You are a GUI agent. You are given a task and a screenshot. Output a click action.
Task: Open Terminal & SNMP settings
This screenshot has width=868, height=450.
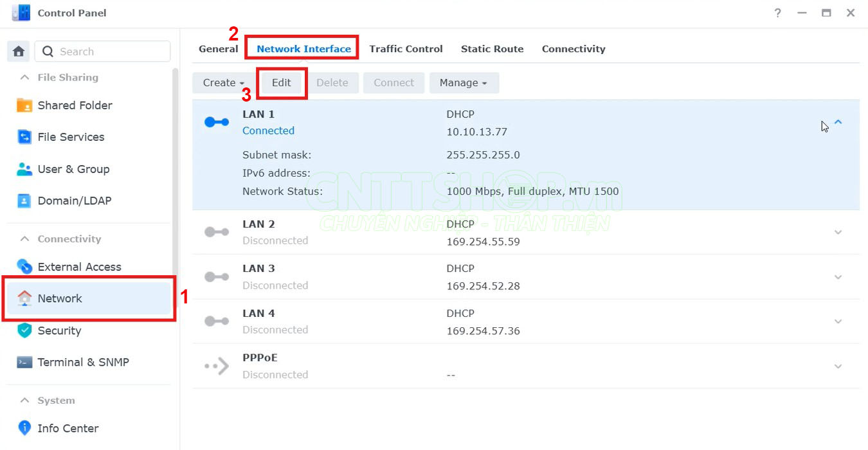point(83,362)
